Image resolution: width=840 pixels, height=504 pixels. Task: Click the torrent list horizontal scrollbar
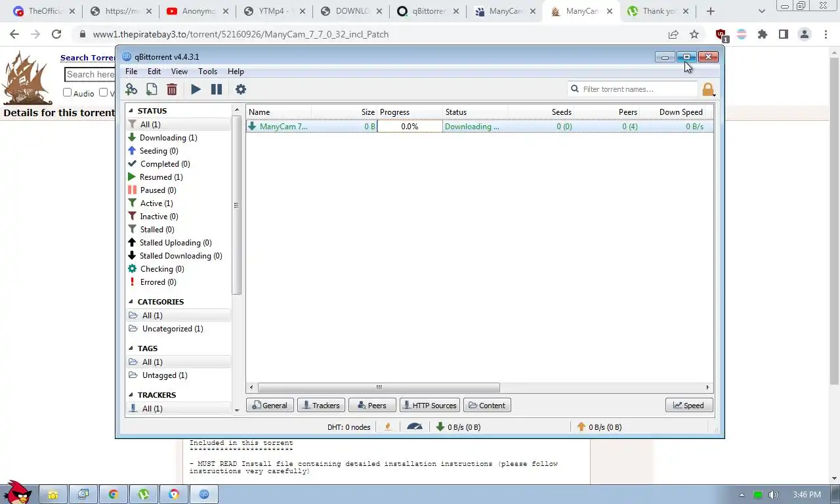[379, 388]
